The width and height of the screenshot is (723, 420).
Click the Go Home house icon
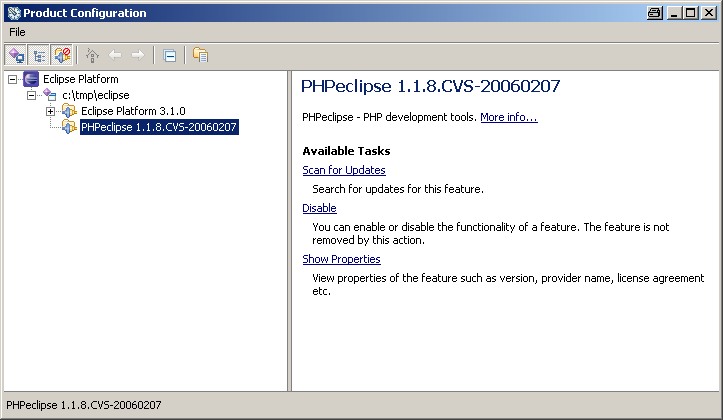point(93,56)
